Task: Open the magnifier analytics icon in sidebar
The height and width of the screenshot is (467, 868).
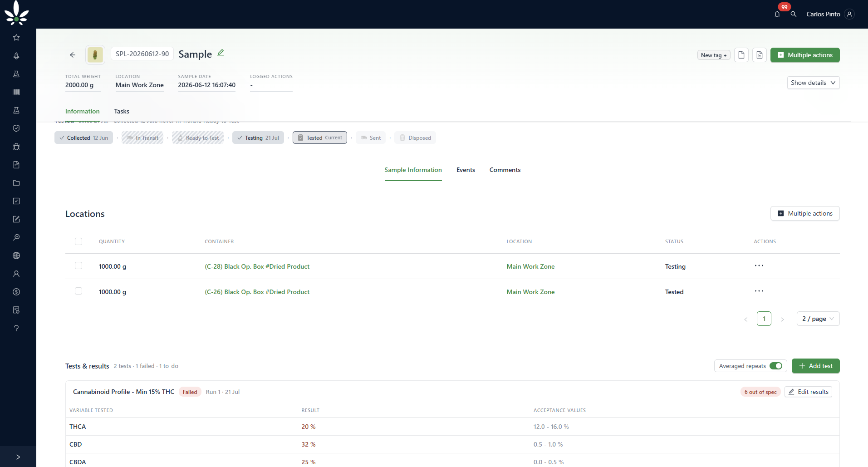Action: (16, 237)
